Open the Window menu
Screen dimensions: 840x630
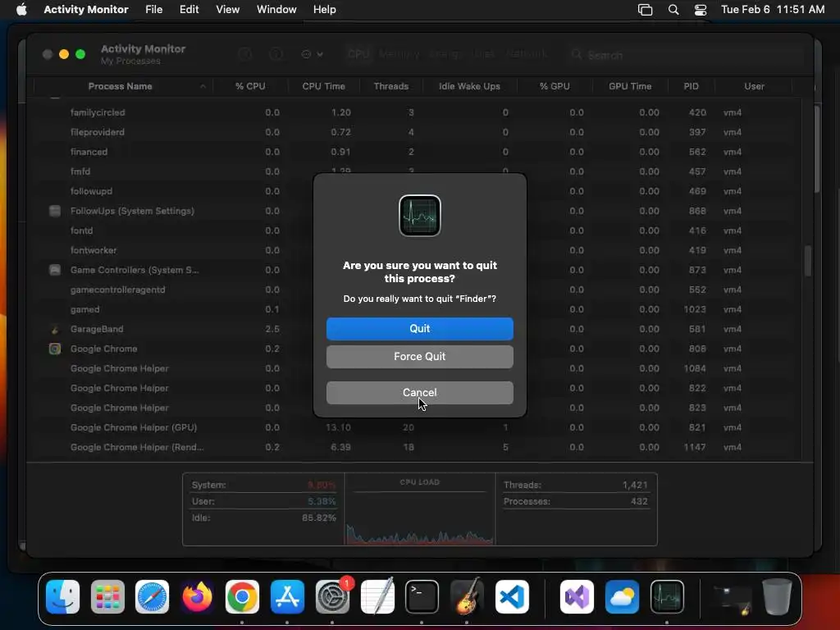[x=276, y=9]
